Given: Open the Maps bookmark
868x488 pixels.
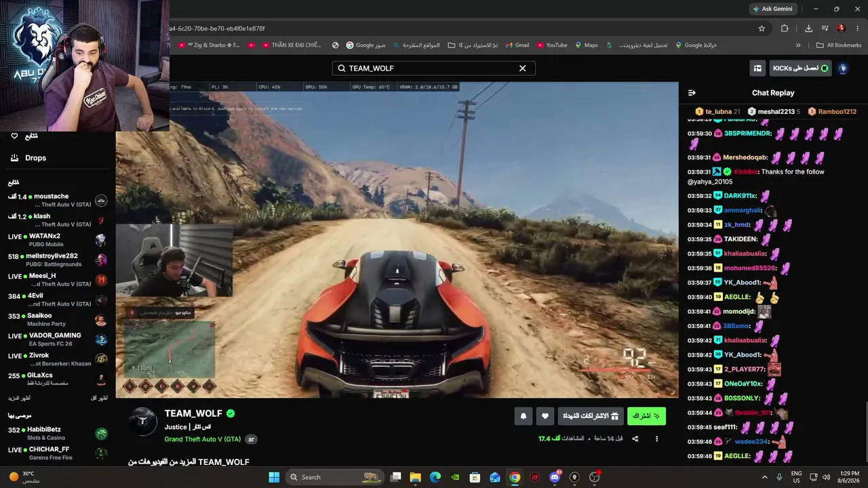Looking at the screenshot, I should 587,45.
